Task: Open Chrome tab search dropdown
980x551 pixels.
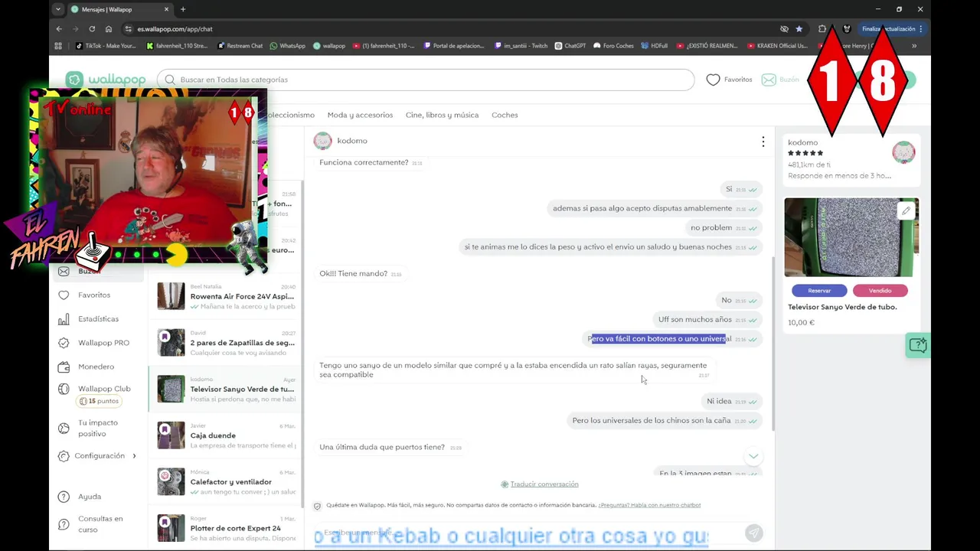Action: pyautogui.click(x=58, y=9)
